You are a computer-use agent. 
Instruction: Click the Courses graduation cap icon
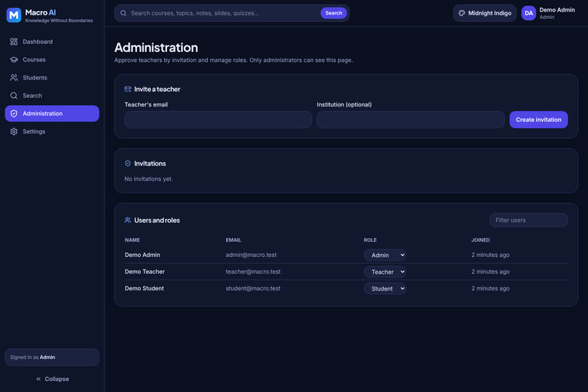click(x=14, y=60)
